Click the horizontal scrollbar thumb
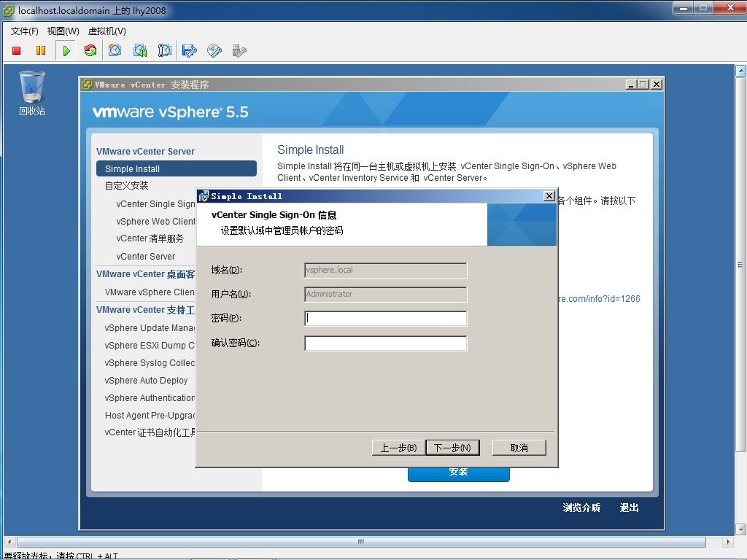Viewport: 747px width, 560px height. pyautogui.click(x=361, y=542)
